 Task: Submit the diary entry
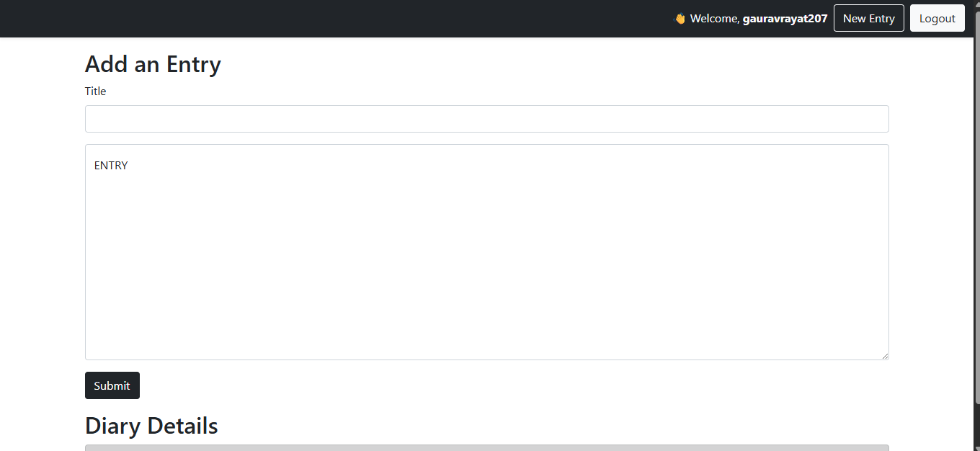tap(112, 385)
